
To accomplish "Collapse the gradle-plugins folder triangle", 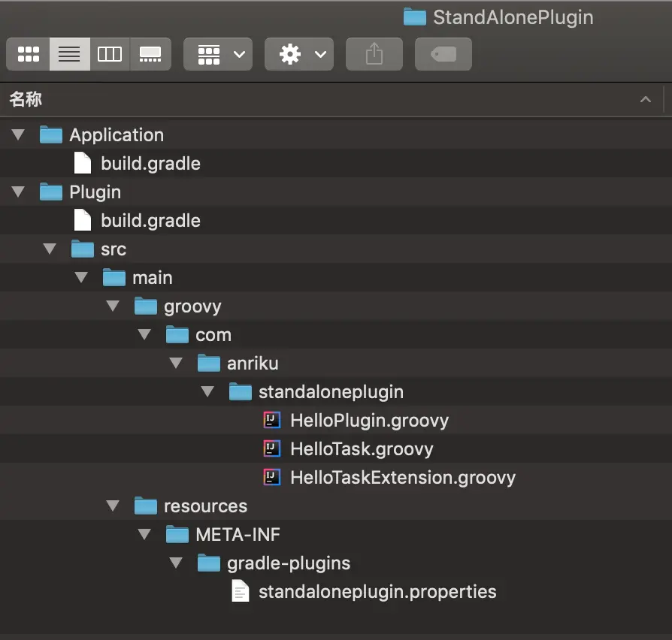I will pos(176,563).
